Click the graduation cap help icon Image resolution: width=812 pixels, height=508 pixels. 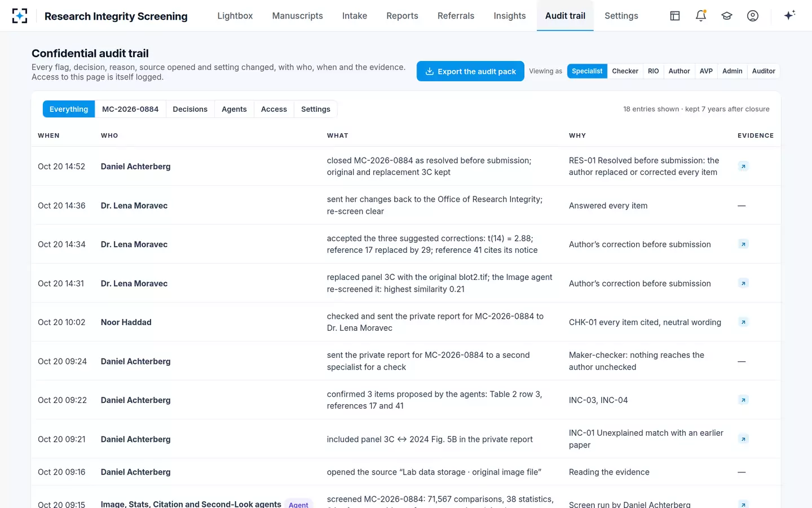727,16
